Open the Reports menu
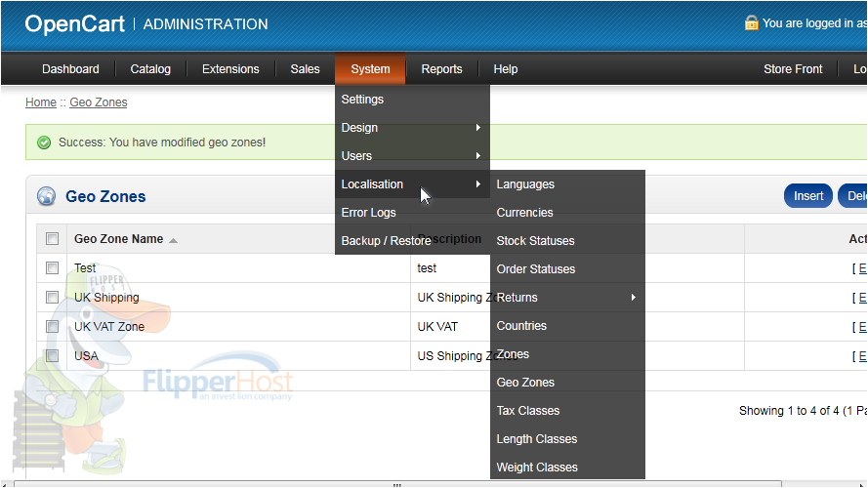Image resolution: width=868 pixels, height=488 pixels. click(441, 69)
